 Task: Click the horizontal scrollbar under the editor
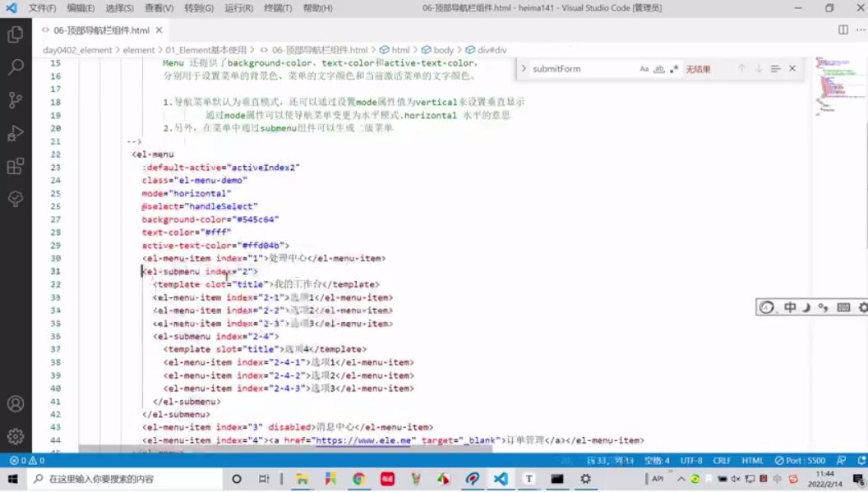pyautogui.click(x=285, y=449)
